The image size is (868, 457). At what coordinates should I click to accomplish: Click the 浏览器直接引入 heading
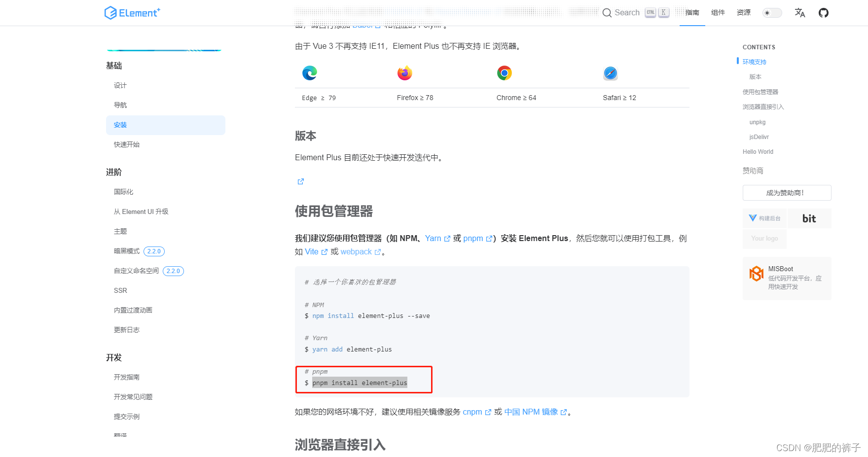click(340, 445)
